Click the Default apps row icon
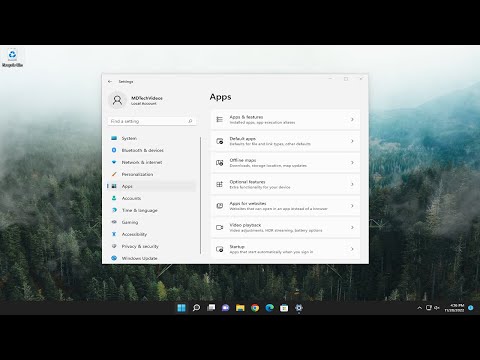This screenshot has width=480, height=360. click(219, 141)
